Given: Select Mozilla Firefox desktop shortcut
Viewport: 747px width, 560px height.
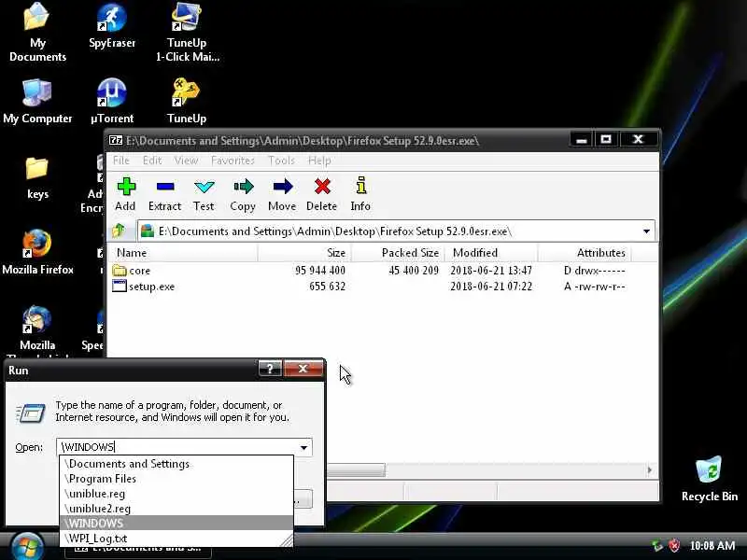Looking at the screenshot, I should [x=37, y=252].
